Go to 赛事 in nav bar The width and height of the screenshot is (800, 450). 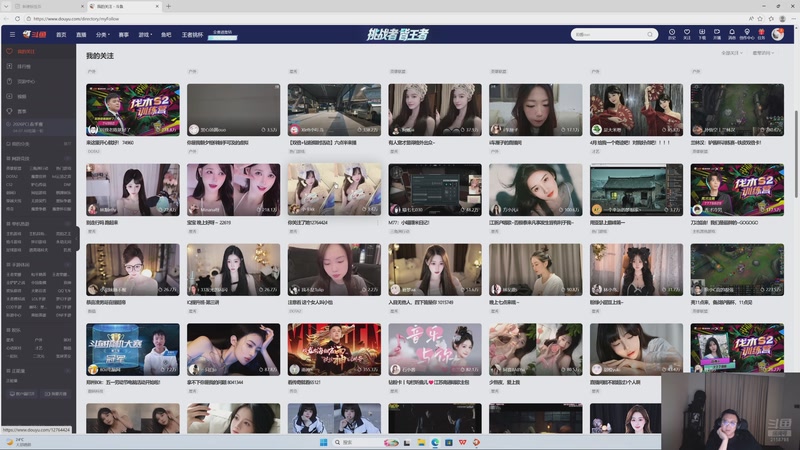[123, 35]
